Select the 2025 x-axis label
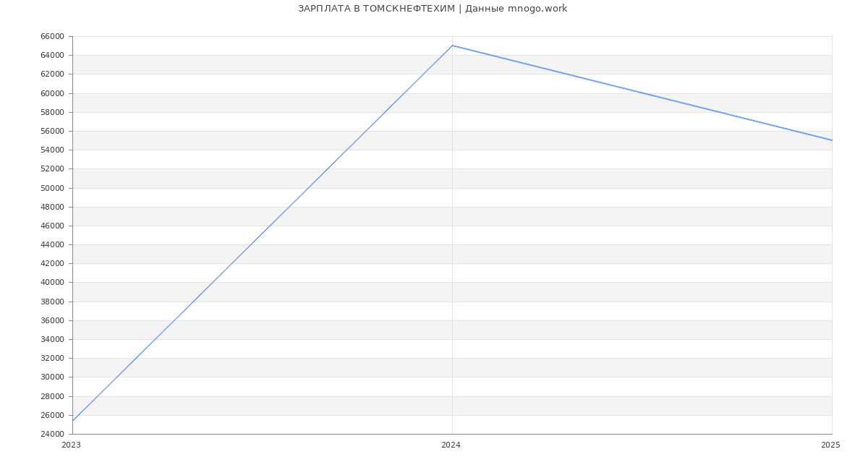 click(x=830, y=445)
